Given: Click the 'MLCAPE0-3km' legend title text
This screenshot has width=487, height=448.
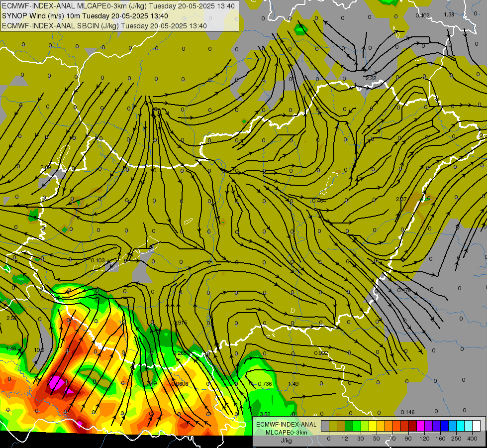Looking at the screenshot, I should pos(286,433).
